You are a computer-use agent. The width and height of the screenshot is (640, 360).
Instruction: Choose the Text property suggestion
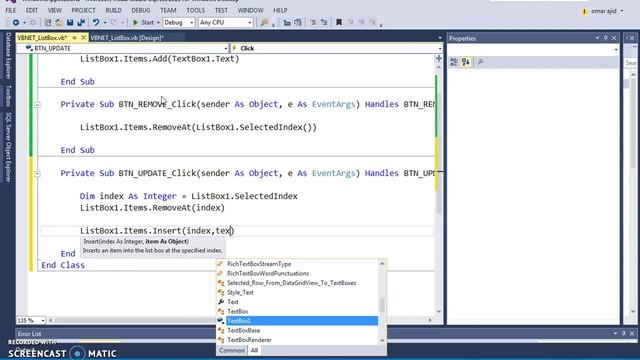point(233,302)
